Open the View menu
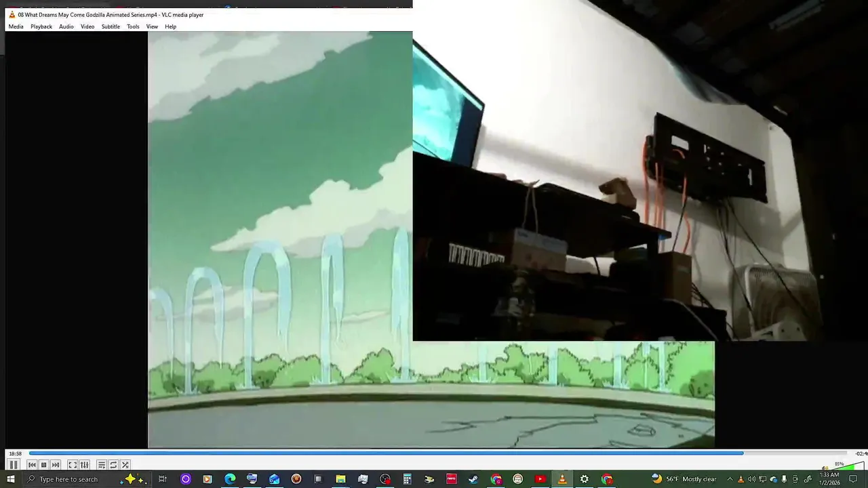Image resolution: width=868 pixels, height=488 pixels. [152, 26]
